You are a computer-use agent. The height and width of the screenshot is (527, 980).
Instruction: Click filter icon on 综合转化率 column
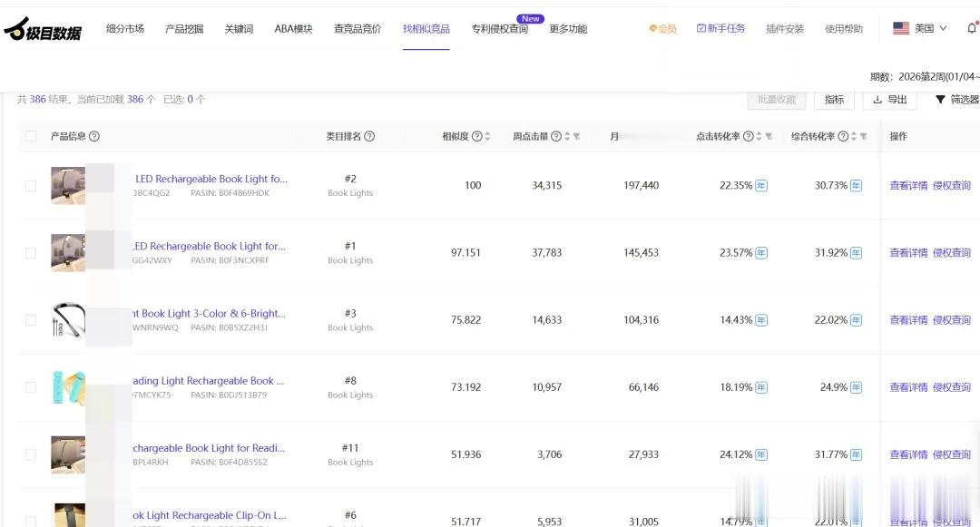click(x=864, y=137)
